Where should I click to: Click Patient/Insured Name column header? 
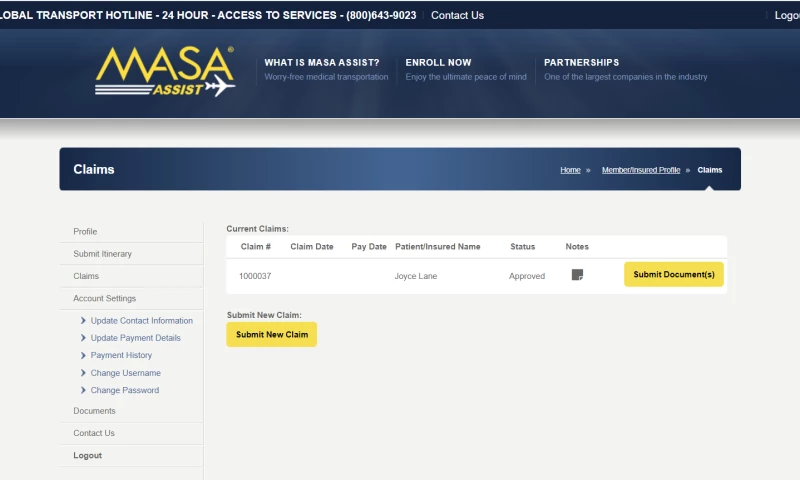pos(438,246)
